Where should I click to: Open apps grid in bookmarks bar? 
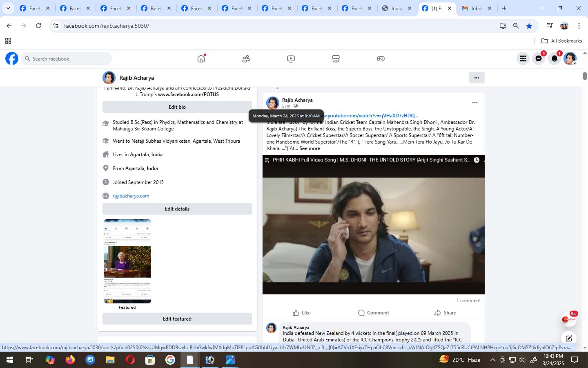[8, 41]
